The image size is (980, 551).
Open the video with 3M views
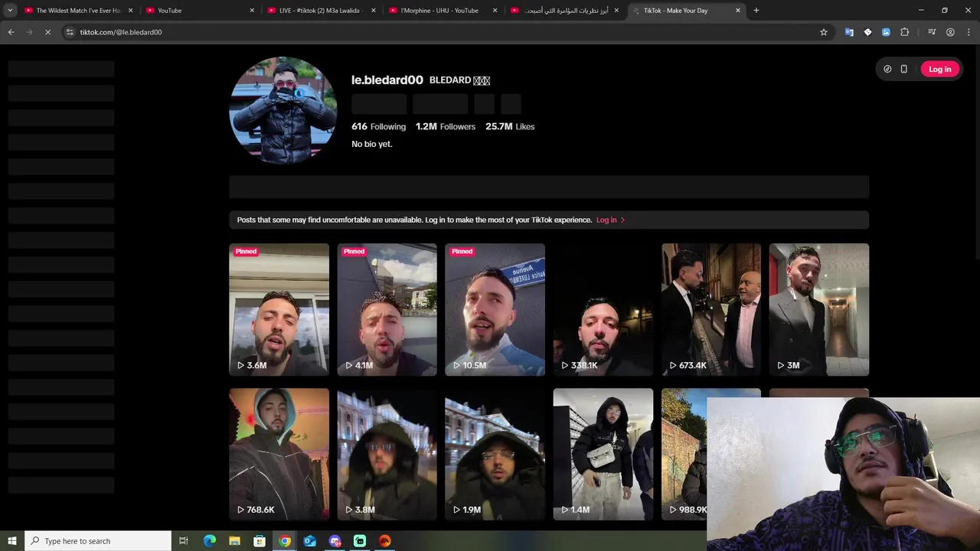pos(819,309)
